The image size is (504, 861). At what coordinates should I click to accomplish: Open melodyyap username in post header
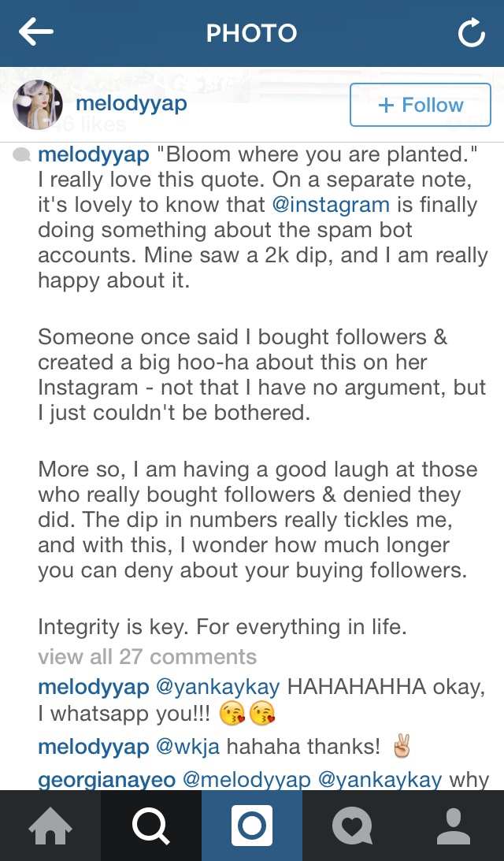point(131,104)
